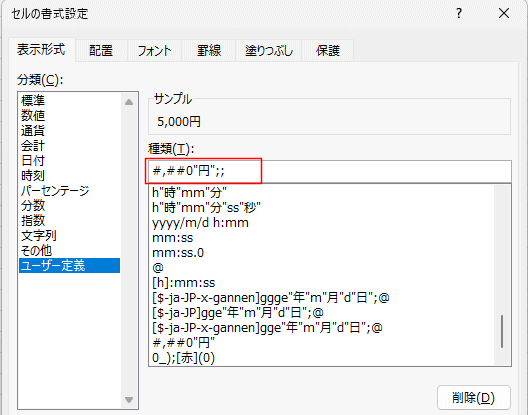Open the フォント tab

click(155, 51)
